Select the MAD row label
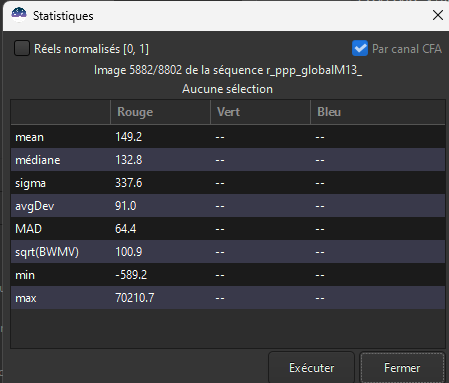 pos(28,229)
